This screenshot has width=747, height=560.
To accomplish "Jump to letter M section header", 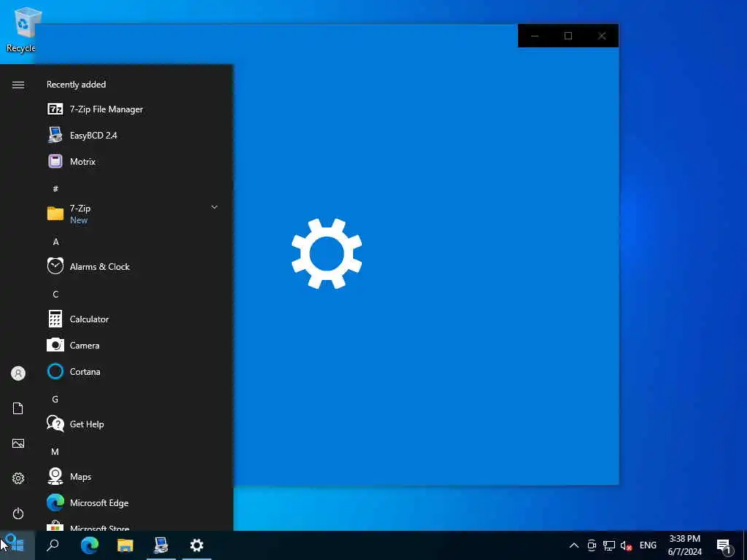I will 55,451.
